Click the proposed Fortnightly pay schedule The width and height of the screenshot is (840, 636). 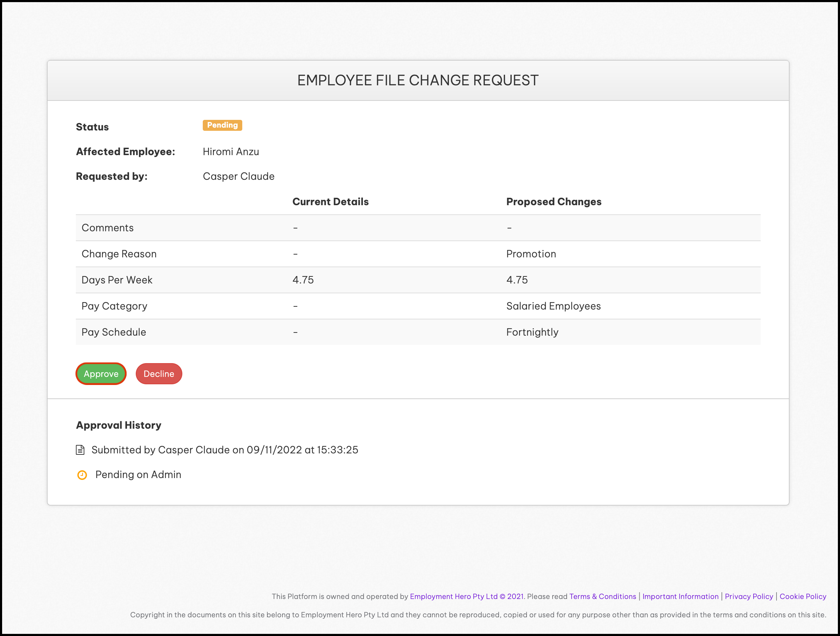point(532,332)
